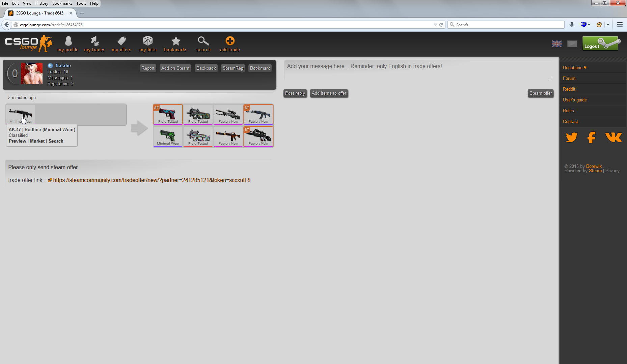Open the Steam trade offer link
This screenshot has width=627, height=364.
(152, 180)
